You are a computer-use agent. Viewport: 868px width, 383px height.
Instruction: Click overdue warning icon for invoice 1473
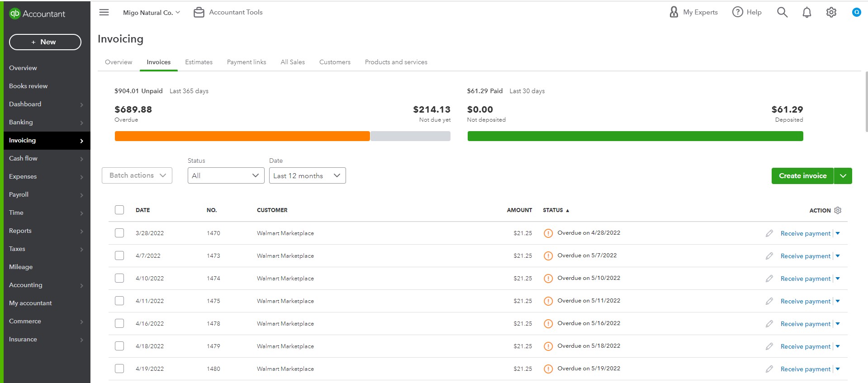[548, 256]
